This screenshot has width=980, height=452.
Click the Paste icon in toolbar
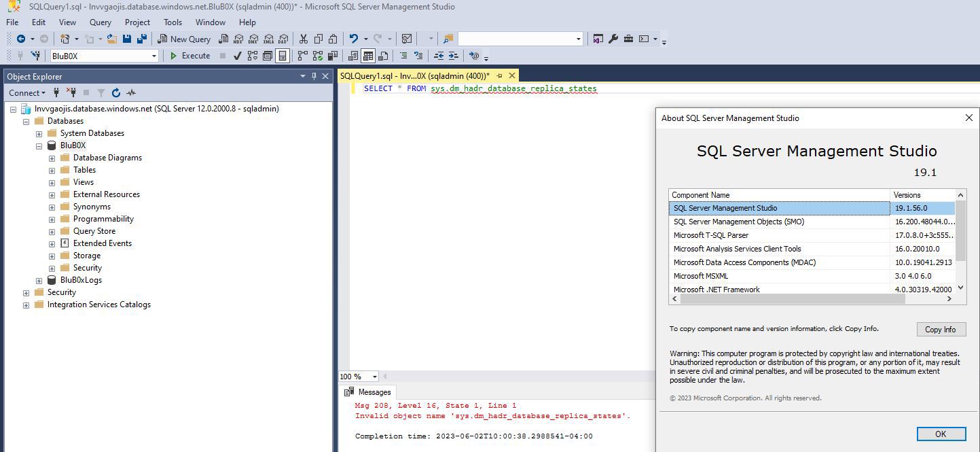[333, 39]
